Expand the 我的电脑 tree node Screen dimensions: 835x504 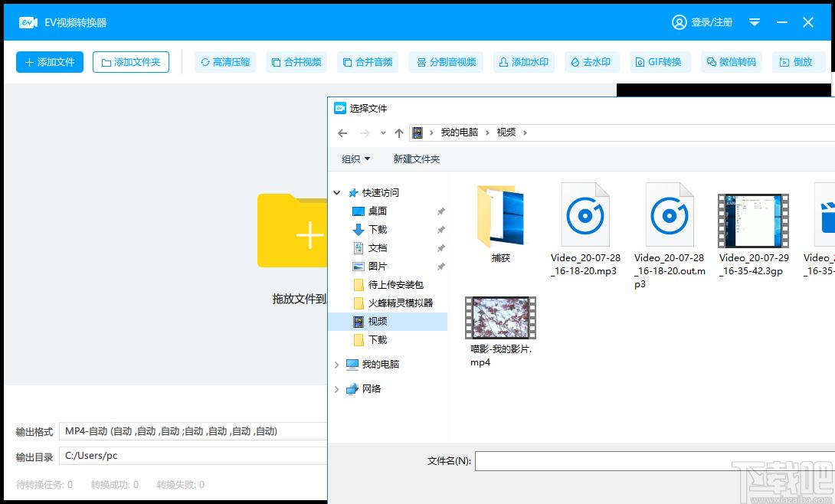click(x=336, y=365)
